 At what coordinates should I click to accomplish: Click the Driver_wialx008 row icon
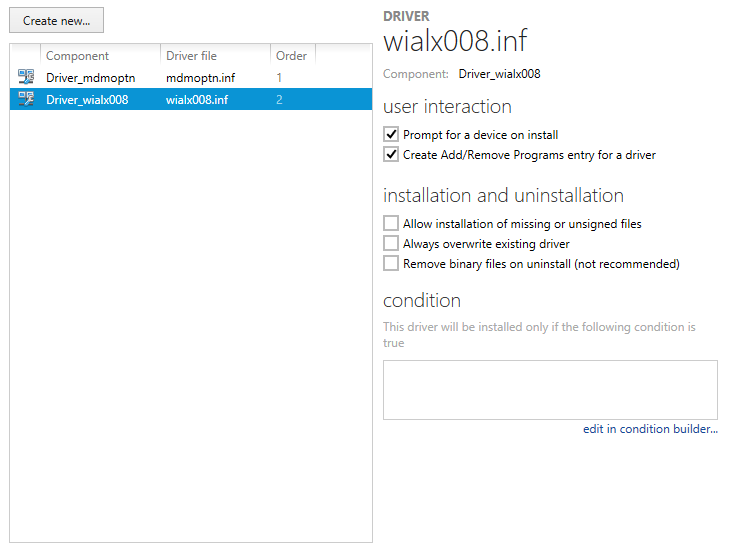point(26,99)
